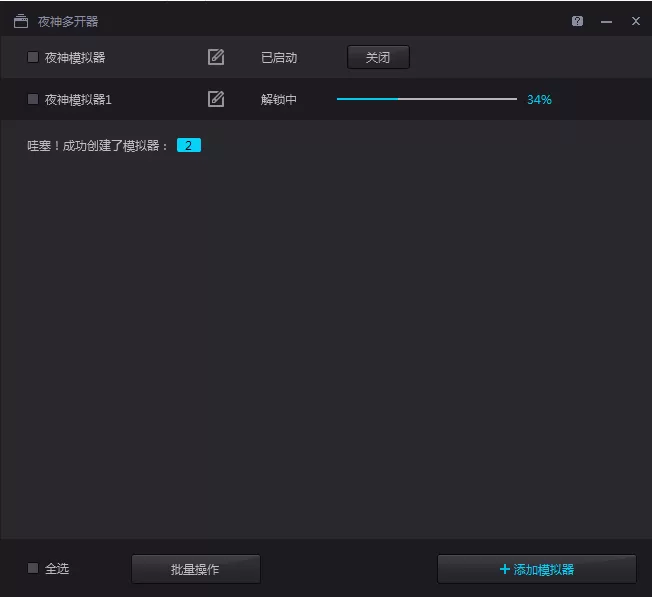Click the blue emulator count badge 2

[x=189, y=145]
